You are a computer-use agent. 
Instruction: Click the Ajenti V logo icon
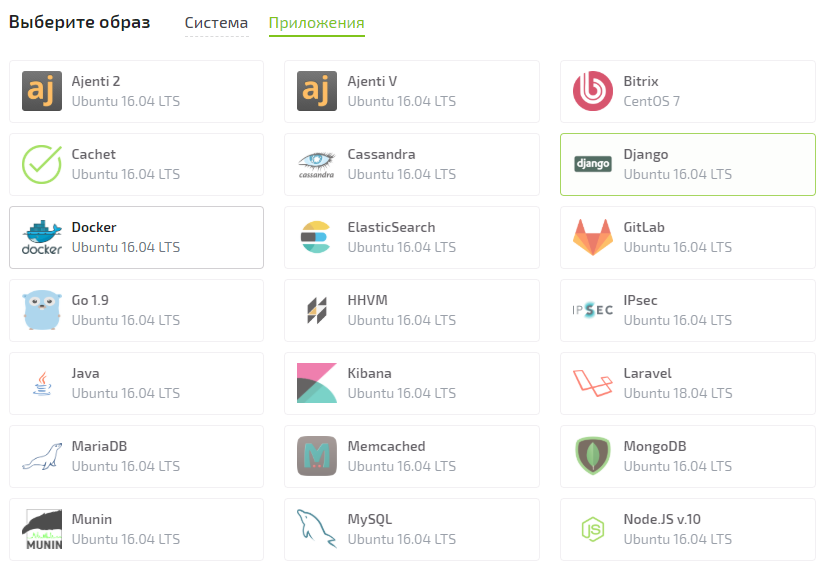coord(317,91)
